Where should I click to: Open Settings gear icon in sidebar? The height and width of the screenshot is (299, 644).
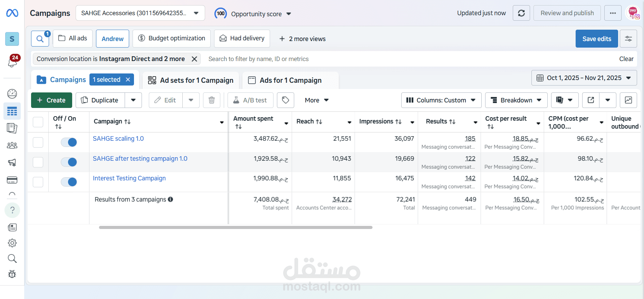(12, 243)
